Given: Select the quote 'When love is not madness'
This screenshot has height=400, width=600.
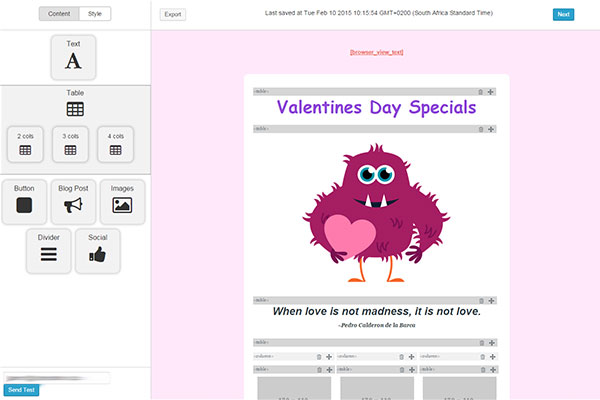Looking at the screenshot, I should point(377,311).
